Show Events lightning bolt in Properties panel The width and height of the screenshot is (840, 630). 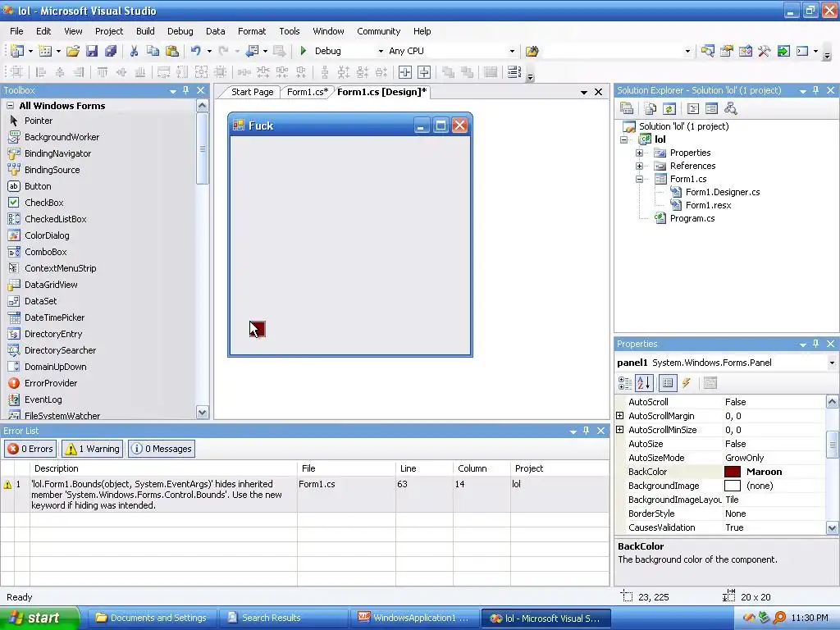pyautogui.click(x=687, y=383)
